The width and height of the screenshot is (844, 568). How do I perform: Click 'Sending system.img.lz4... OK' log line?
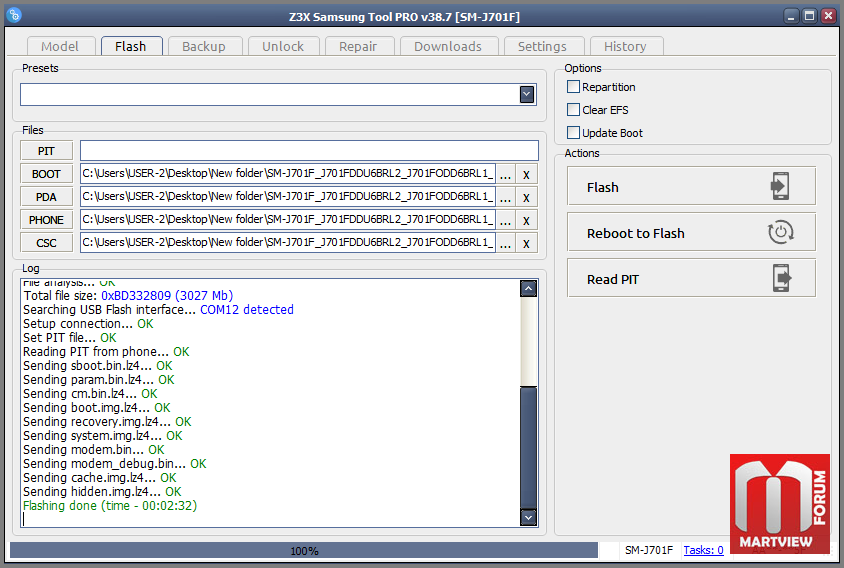click(103, 436)
